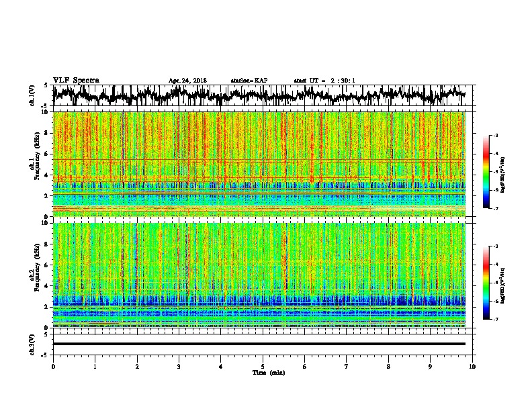The height and width of the screenshot is (411, 532).
Task: Click the VLF Spectra title
Action: click(x=76, y=81)
